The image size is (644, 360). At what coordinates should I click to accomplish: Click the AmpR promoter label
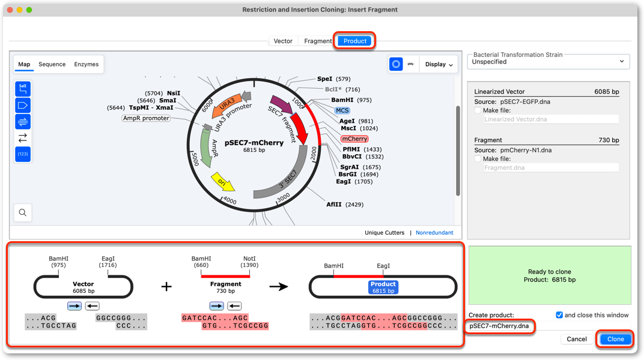pyautogui.click(x=146, y=118)
